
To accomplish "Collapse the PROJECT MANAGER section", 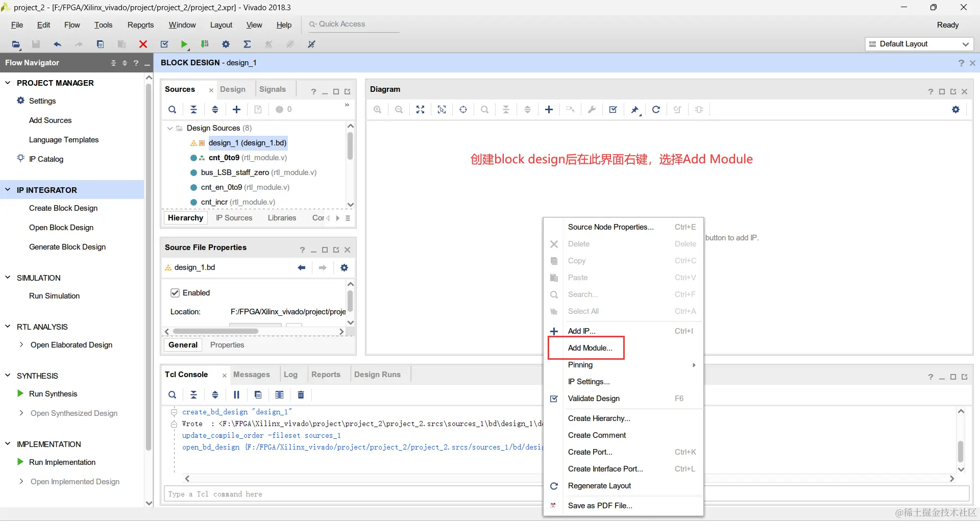I will coord(8,83).
